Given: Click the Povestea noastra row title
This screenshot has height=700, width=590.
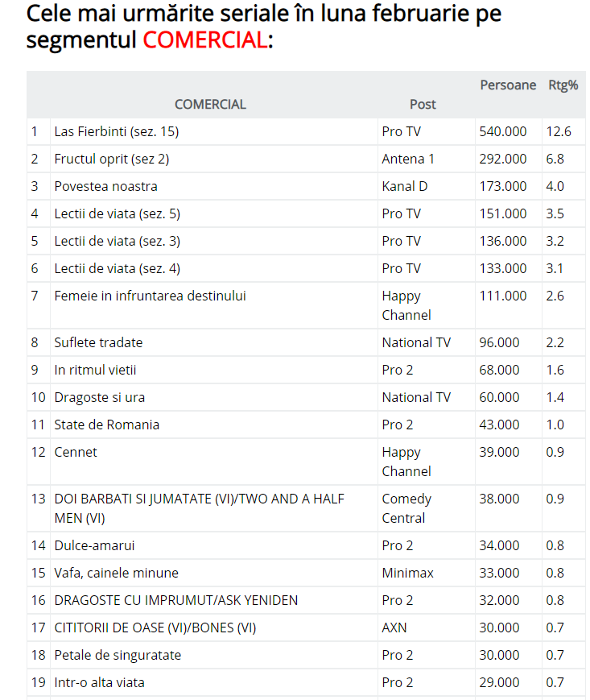Looking at the screenshot, I should pos(105,186).
